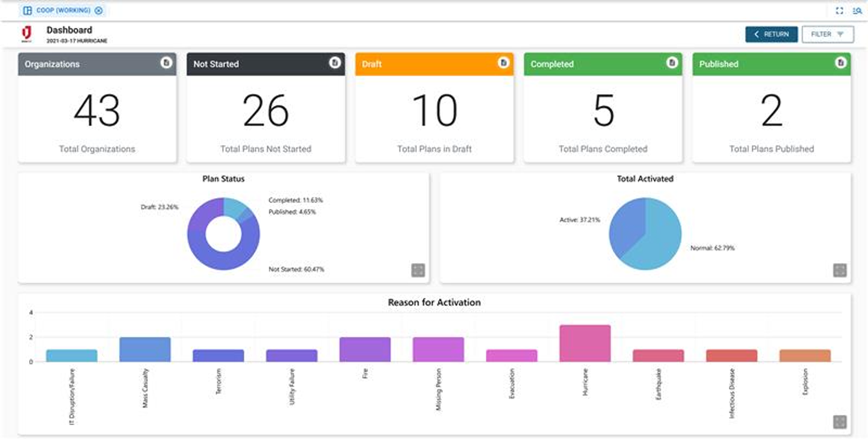Close the COOP (WORKING) tag
Image resolution: width=868 pixels, height=439 pixels.
(x=98, y=10)
